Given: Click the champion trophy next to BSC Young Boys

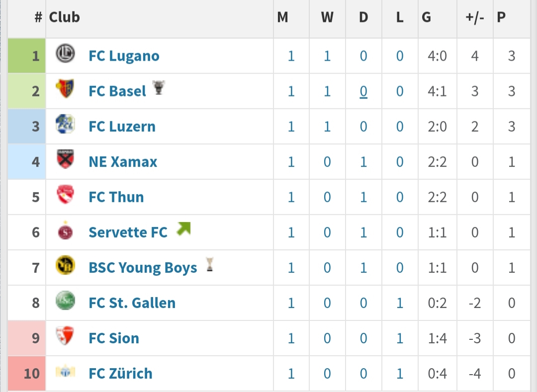Looking at the screenshot, I should (x=210, y=264).
